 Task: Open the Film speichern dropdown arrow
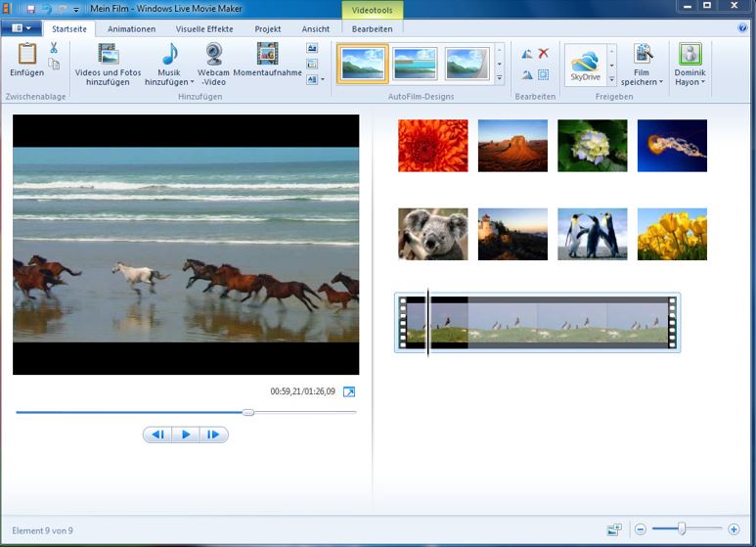click(x=660, y=82)
